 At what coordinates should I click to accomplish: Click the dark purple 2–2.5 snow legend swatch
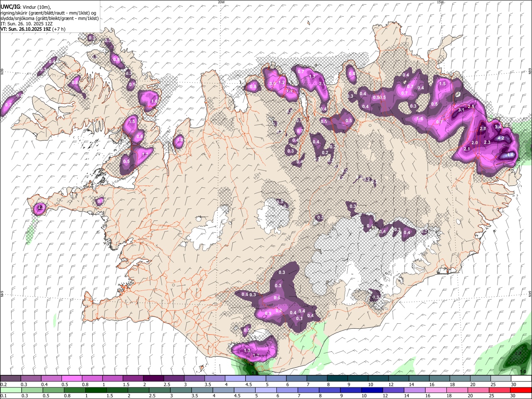pos(153,379)
